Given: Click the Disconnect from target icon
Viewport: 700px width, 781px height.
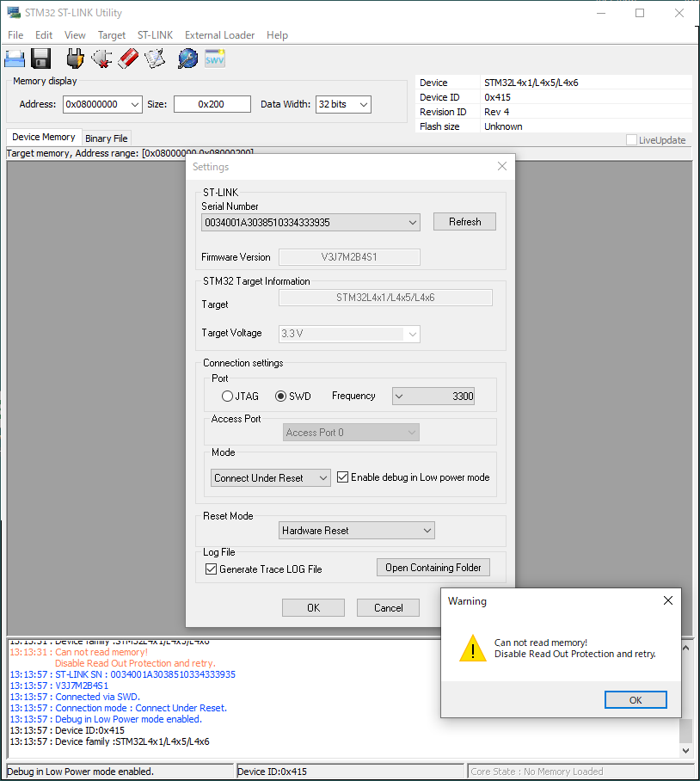Looking at the screenshot, I should [x=101, y=58].
